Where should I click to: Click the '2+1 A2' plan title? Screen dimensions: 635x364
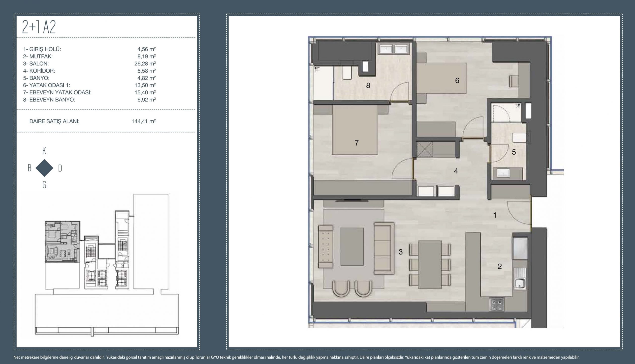pyautogui.click(x=39, y=27)
